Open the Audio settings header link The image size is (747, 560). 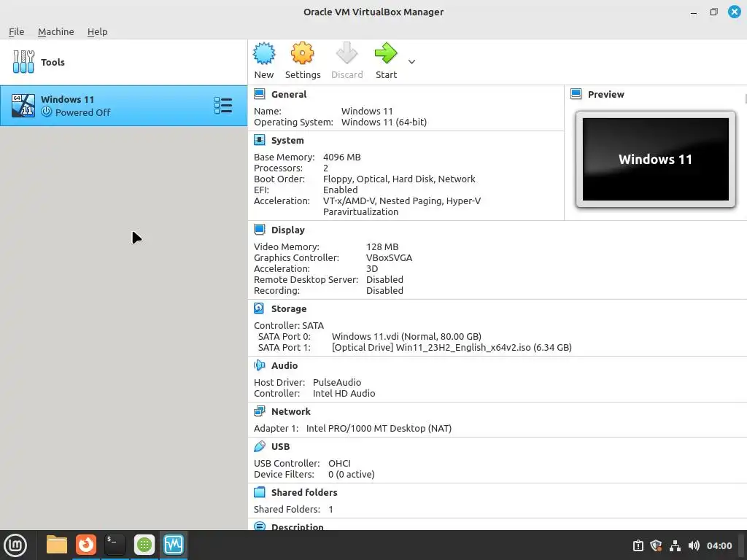[285, 366]
